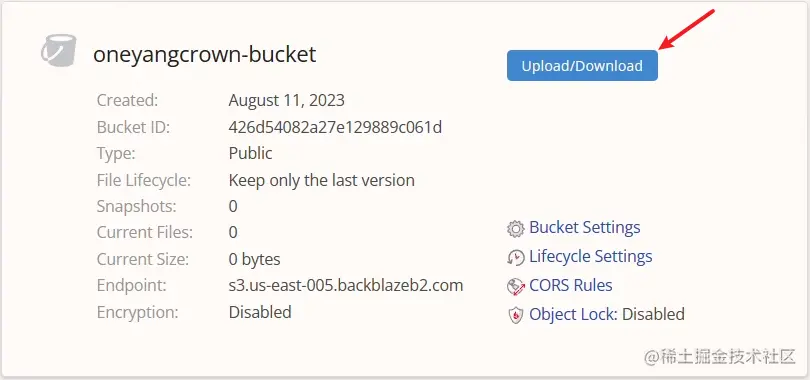Click the Bucket ID value 426d54082a27e129889c061d
The height and width of the screenshot is (380, 810).
(x=335, y=126)
